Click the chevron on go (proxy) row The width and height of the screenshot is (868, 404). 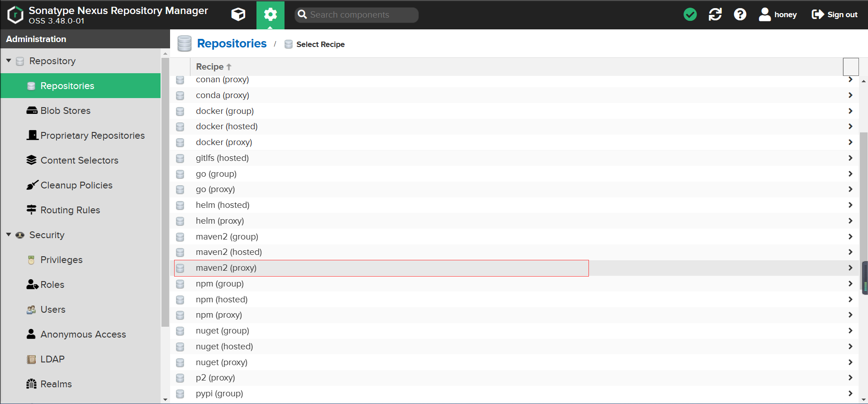[850, 189]
